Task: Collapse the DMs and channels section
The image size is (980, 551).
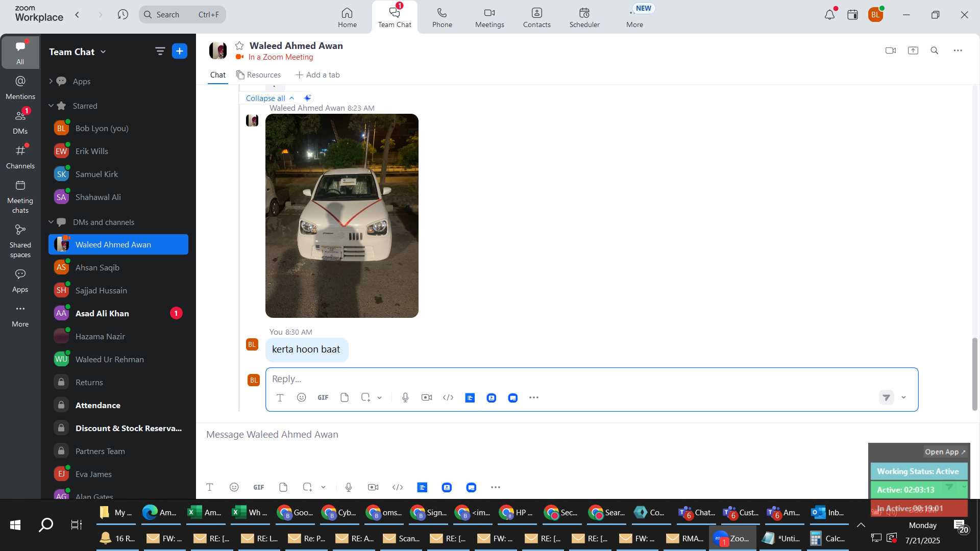Action: pos(51,222)
